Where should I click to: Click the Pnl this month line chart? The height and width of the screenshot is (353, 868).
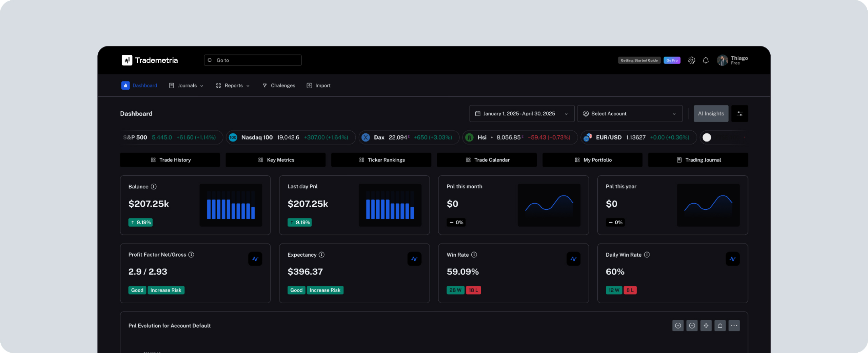[x=549, y=205]
